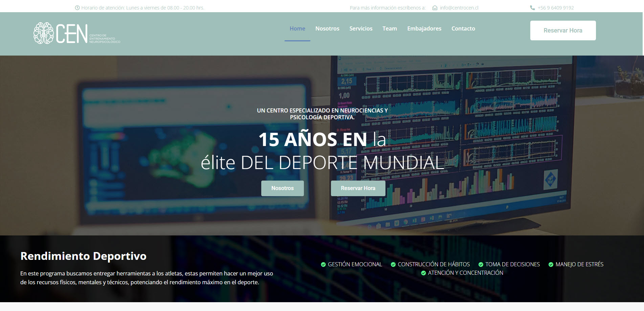Click the CEN brain logo
Image resolution: width=644 pixels, height=311 pixels.
point(77,33)
